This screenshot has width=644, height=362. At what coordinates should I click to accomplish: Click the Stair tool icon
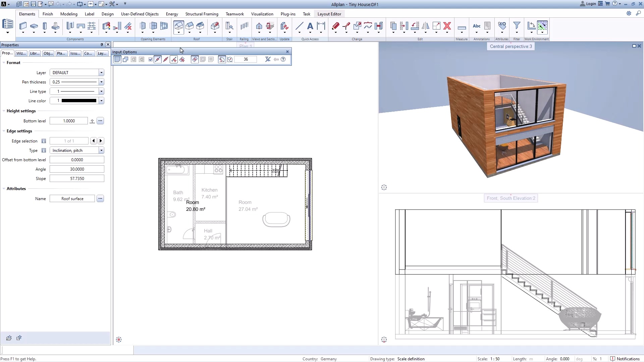point(229,26)
